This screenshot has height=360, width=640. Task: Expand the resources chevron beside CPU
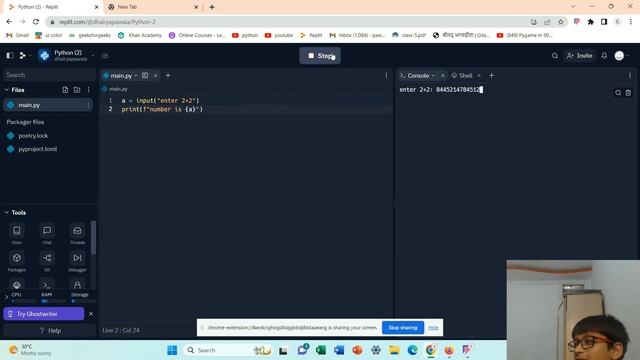(x=6, y=297)
